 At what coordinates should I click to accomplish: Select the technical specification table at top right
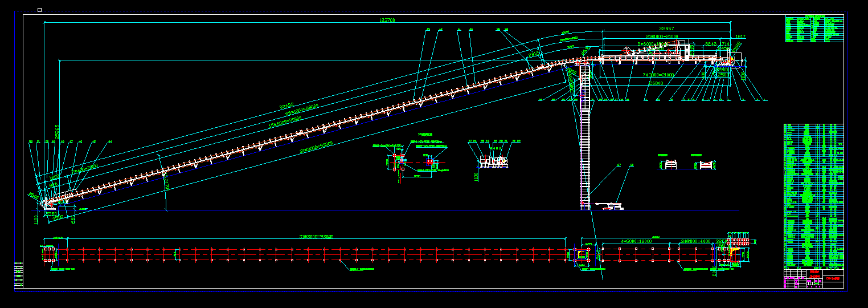tap(814, 29)
